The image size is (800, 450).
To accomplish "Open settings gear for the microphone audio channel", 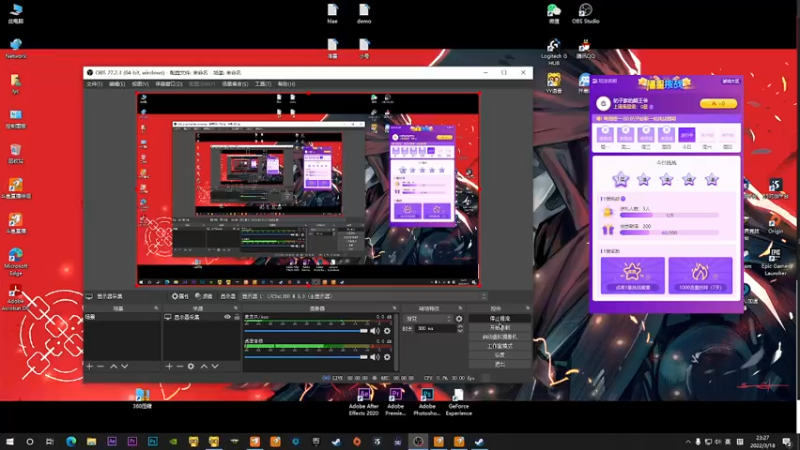I will click(x=387, y=331).
